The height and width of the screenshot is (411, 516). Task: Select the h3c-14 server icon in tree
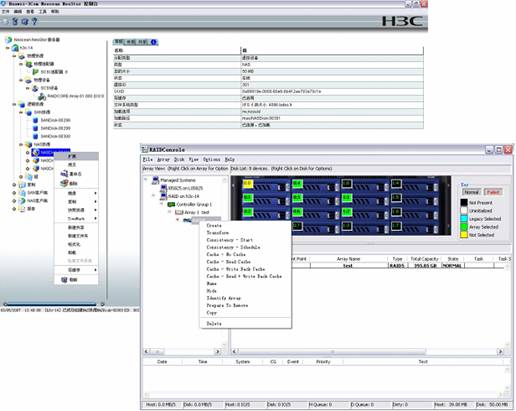(15, 48)
